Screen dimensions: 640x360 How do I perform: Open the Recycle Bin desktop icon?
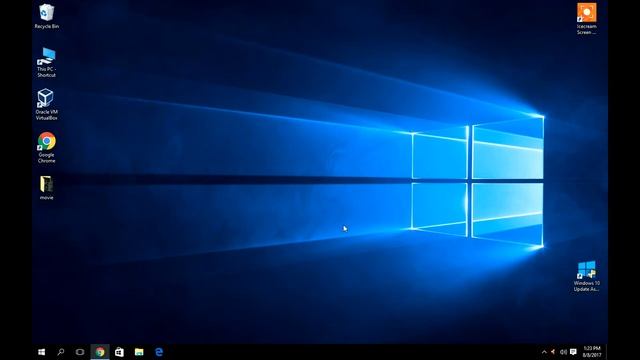pyautogui.click(x=47, y=16)
